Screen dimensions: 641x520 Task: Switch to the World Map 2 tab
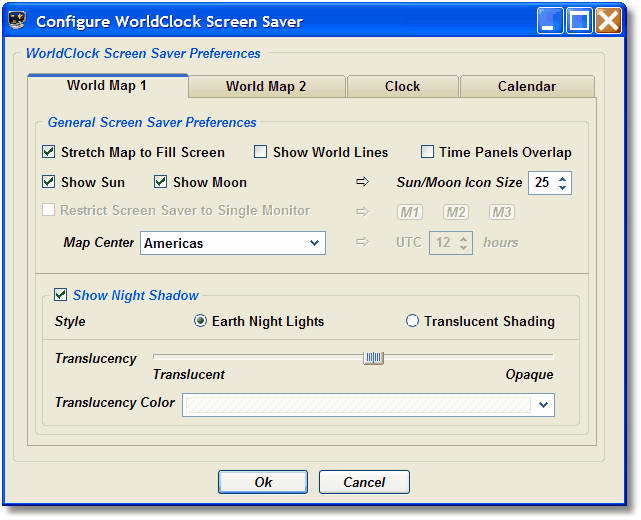point(267,86)
